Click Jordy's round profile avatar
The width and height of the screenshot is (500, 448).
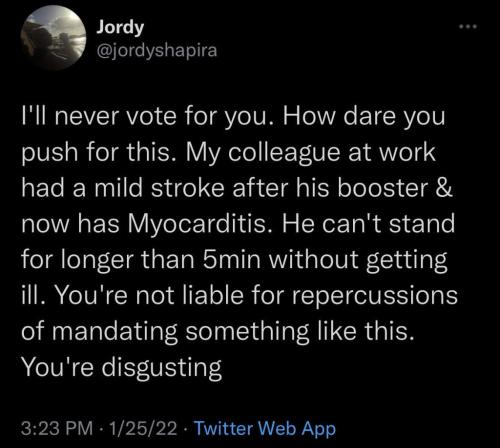coord(53,37)
